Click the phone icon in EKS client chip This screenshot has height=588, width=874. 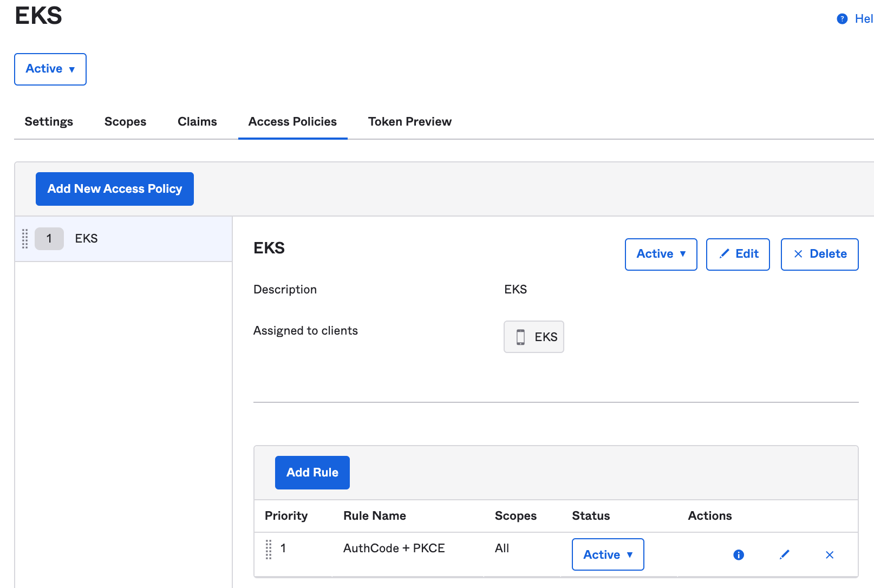click(x=520, y=337)
